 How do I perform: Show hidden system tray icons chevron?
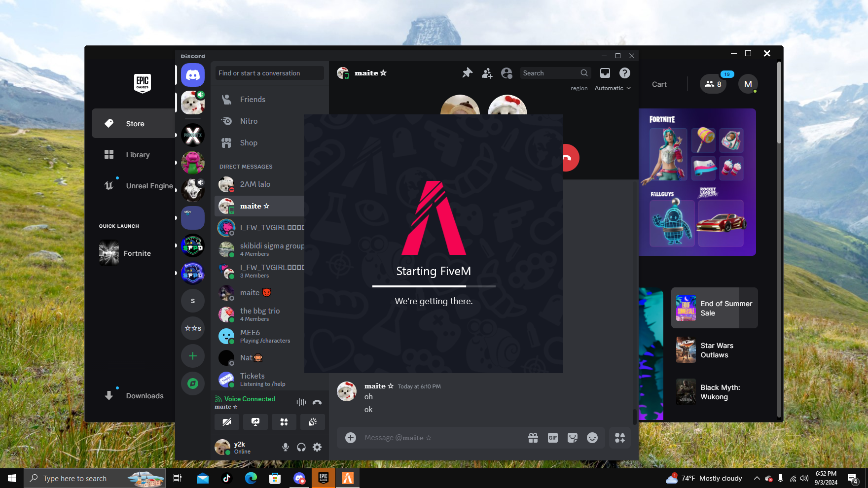pyautogui.click(x=757, y=478)
